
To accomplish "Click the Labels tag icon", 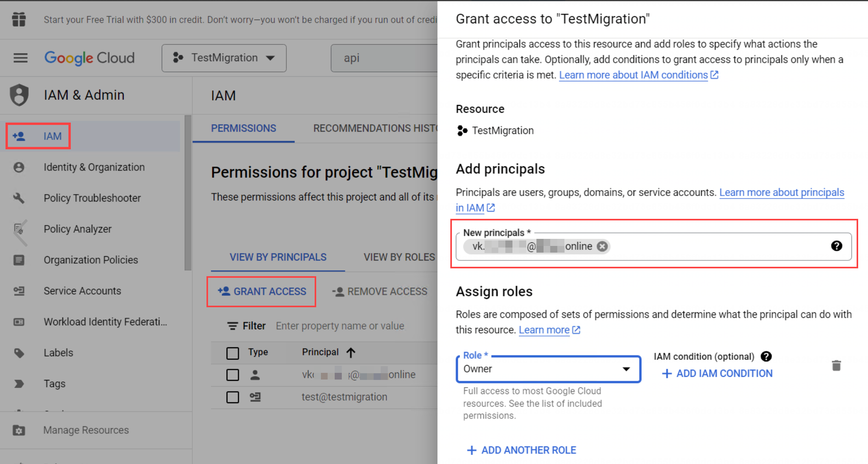I will [19, 353].
